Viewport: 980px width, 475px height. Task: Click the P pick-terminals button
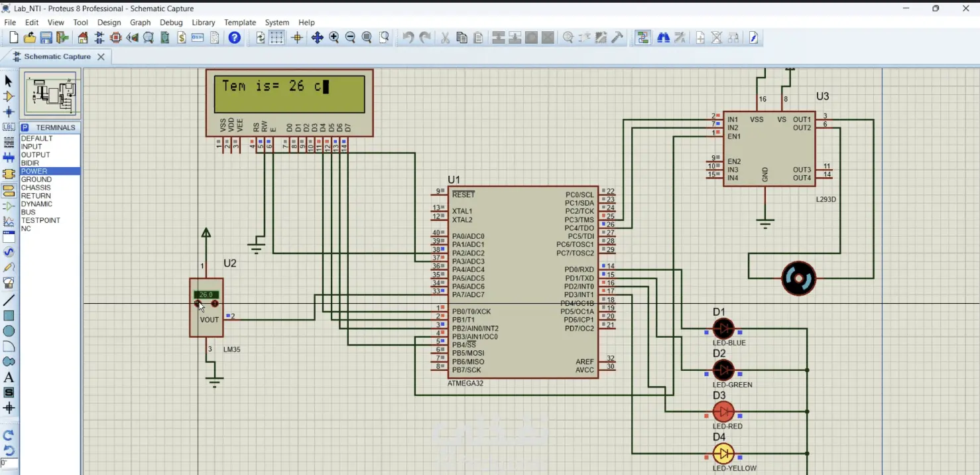tap(25, 127)
